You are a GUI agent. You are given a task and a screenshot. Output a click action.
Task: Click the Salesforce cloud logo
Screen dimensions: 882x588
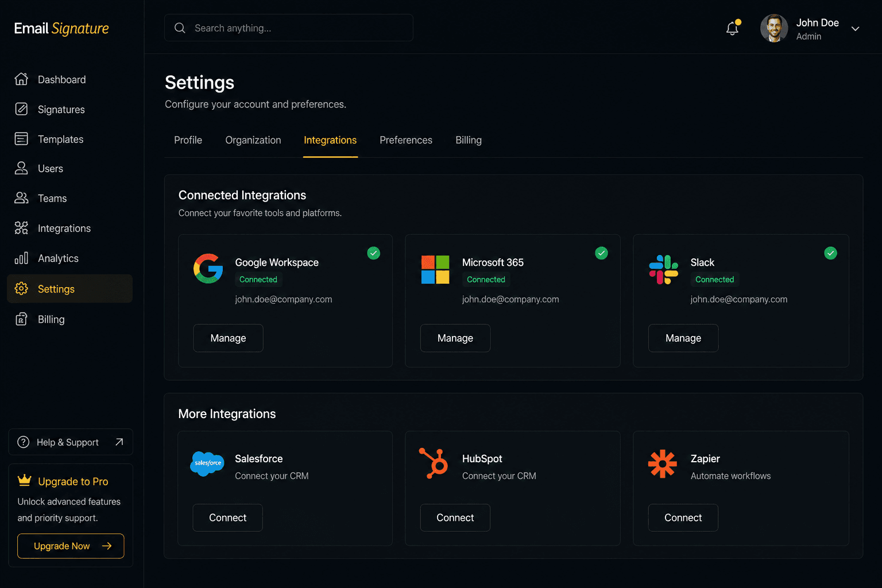click(x=207, y=463)
